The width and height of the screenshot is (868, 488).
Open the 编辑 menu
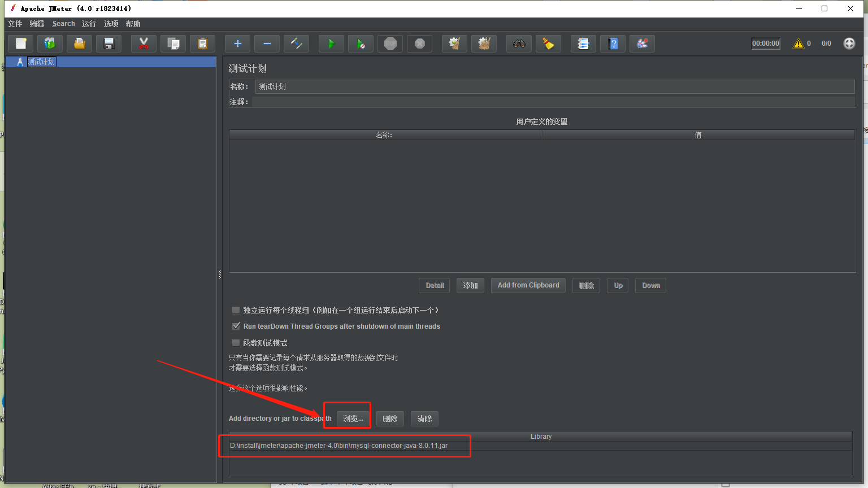pyautogui.click(x=37, y=24)
